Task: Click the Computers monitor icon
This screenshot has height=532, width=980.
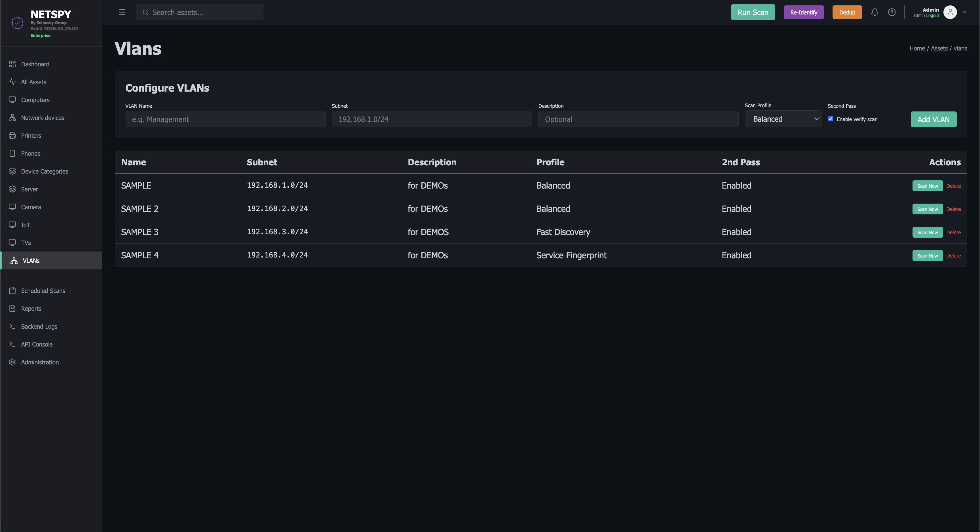Action: 12,100
